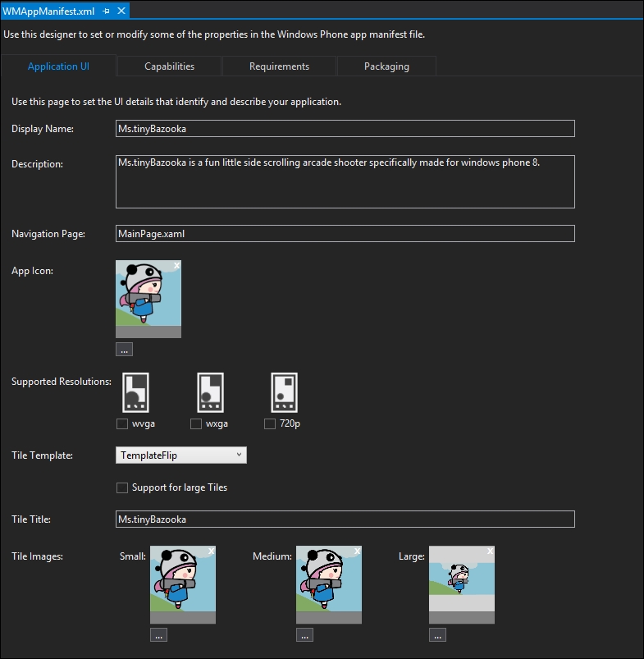Open the Packaging tab
644x659 pixels.
386,66
